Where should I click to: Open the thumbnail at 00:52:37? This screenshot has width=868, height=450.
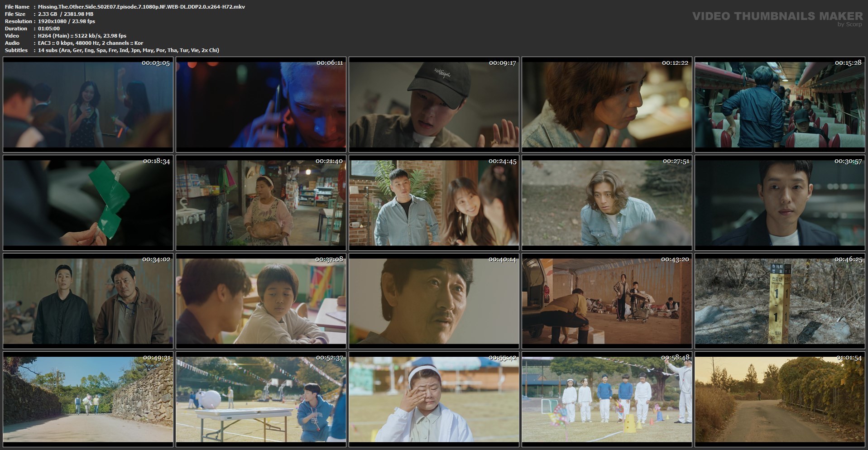pyautogui.click(x=261, y=399)
